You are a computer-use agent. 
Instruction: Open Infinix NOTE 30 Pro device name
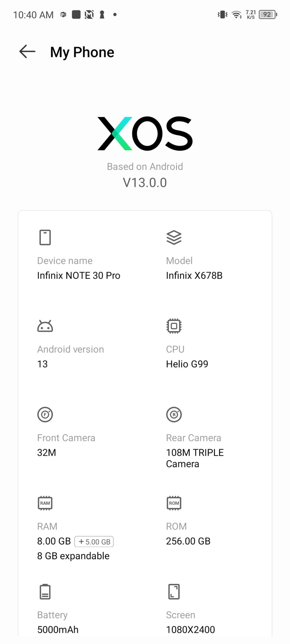pyautogui.click(x=79, y=275)
